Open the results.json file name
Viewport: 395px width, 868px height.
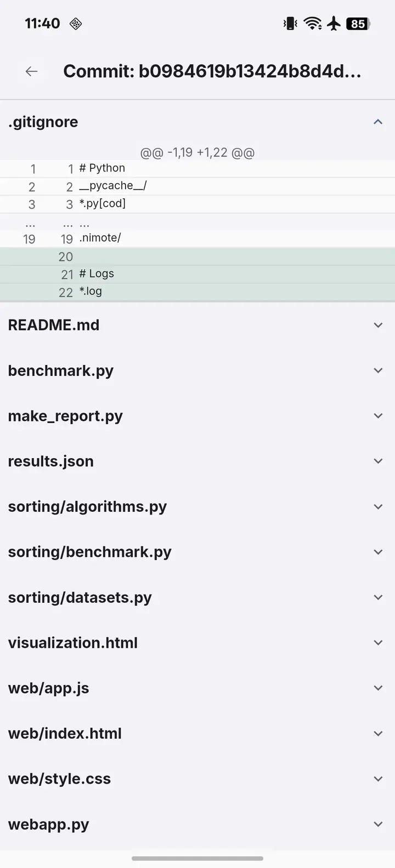click(50, 462)
